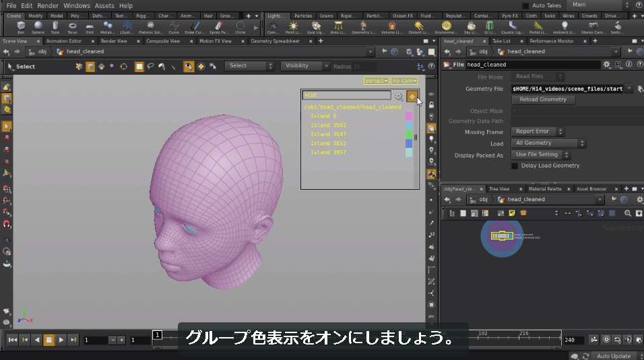Choose the Sky Light shelf tool
Screen dimensions: 644x360
(x=471, y=28)
